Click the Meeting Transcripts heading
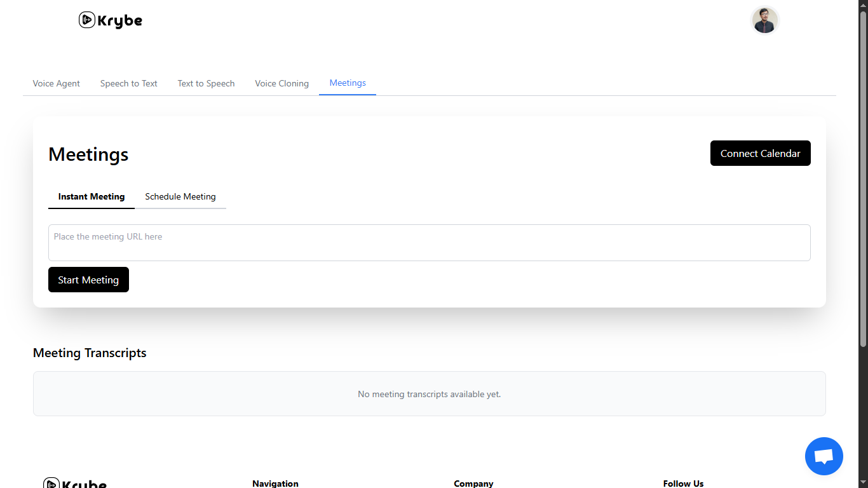 [x=90, y=353]
